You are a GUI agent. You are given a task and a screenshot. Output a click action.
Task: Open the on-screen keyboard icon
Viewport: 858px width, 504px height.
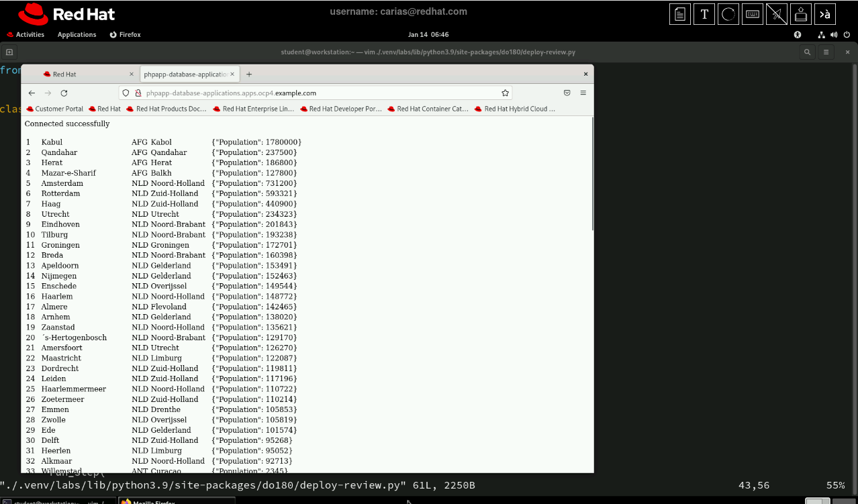pyautogui.click(x=753, y=14)
